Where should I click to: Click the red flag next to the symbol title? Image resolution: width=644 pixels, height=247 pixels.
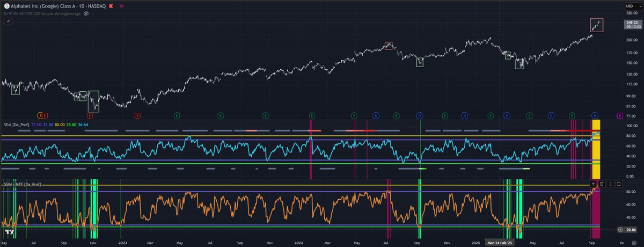pyautogui.click(x=111, y=6)
